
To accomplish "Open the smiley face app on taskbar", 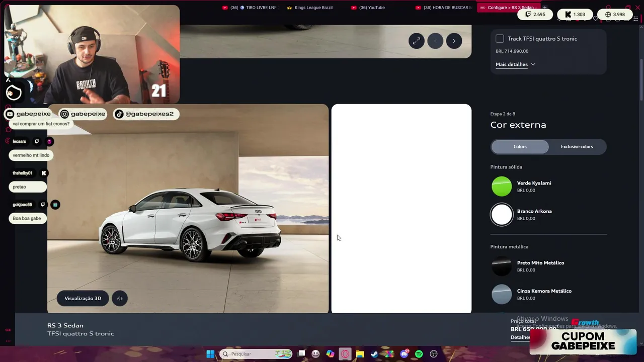I will tap(315, 354).
